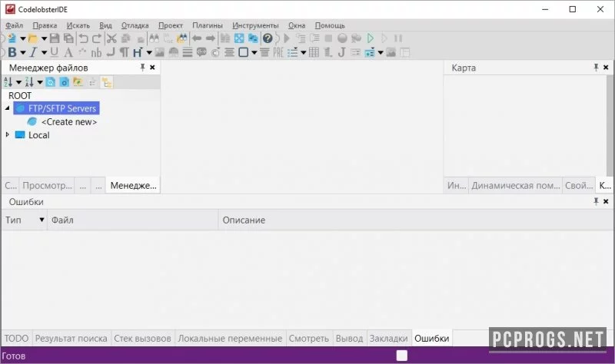Screen dimensions: 615x364
Task: Open help with the question mark icon
Action: pyautogui.click(x=268, y=38)
